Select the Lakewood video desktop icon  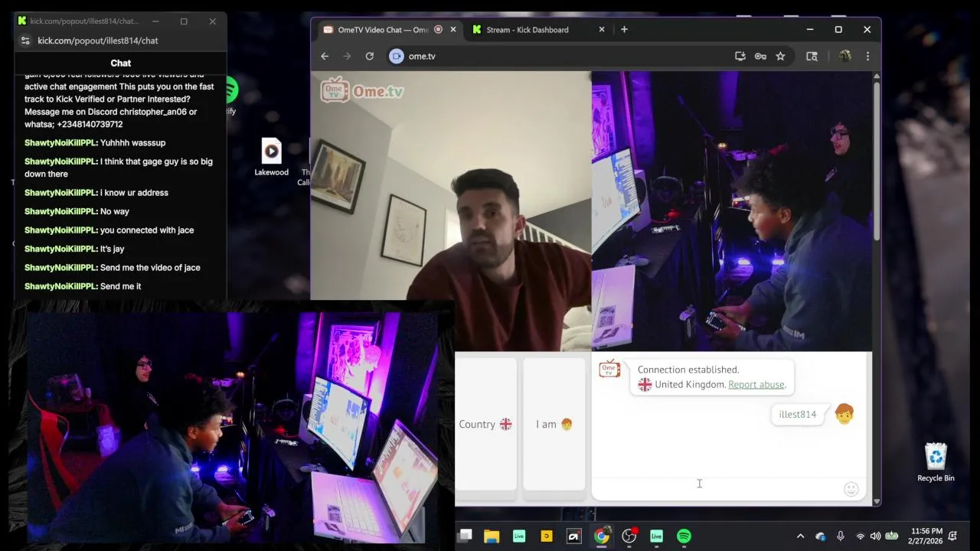point(272,157)
